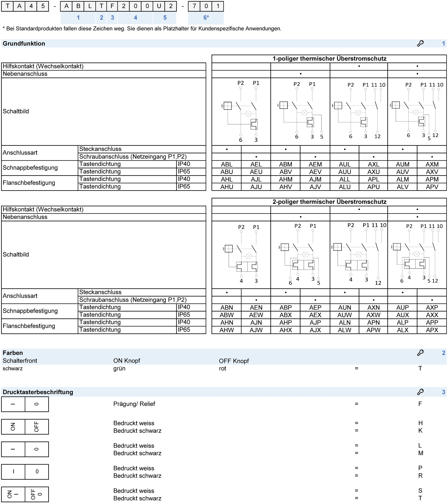448x503 pixels.
Task: Click the colour value 'rot'
Action: [223, 369]
